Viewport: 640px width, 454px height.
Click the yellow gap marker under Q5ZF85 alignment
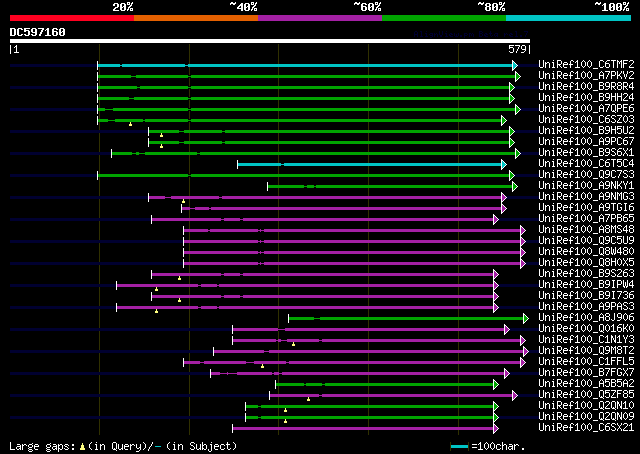309,399
